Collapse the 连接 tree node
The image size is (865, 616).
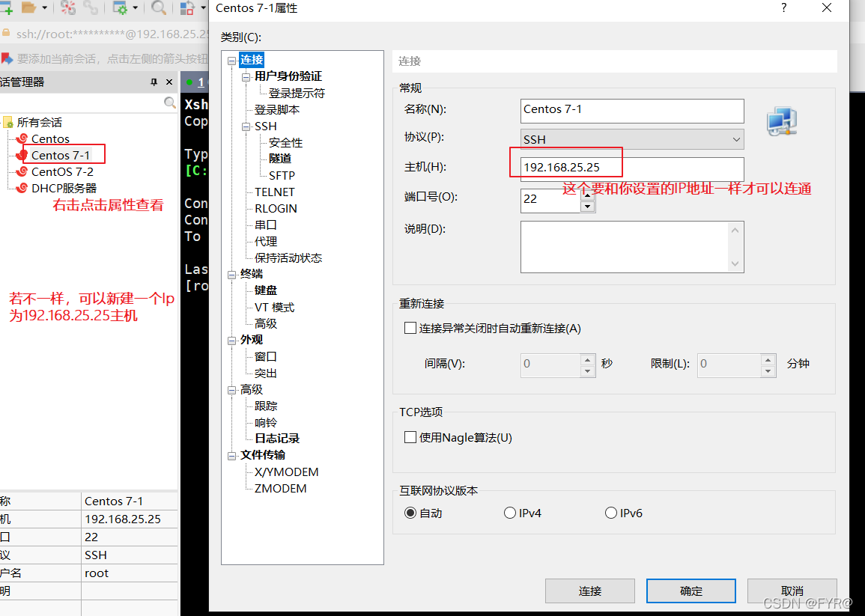coord(231,60)
